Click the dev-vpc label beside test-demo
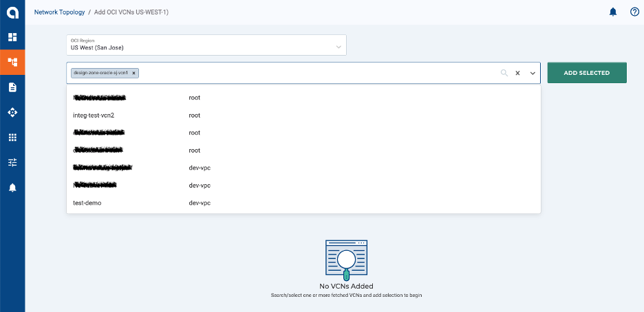Viewport: 644px width, 312px height. 200,203
